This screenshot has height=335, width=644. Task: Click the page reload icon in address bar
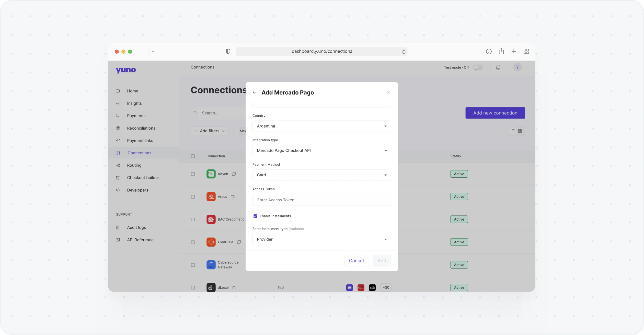(x=403, y=52)
